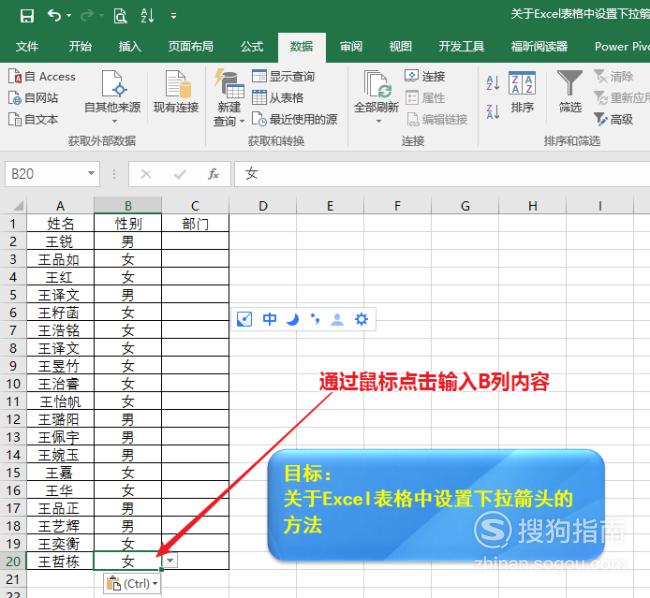Select column B header
Viewport: 650px width, 598px height.
pos(128,205)
